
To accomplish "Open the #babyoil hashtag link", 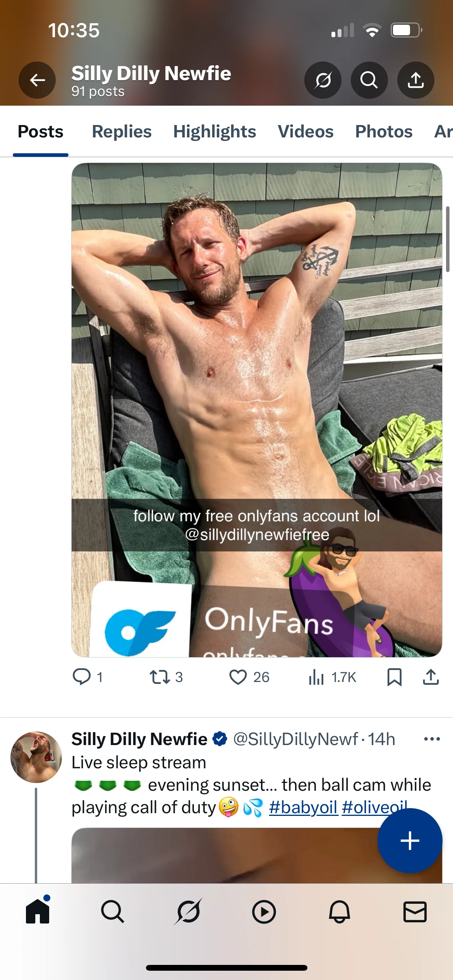I will point(303,807).
